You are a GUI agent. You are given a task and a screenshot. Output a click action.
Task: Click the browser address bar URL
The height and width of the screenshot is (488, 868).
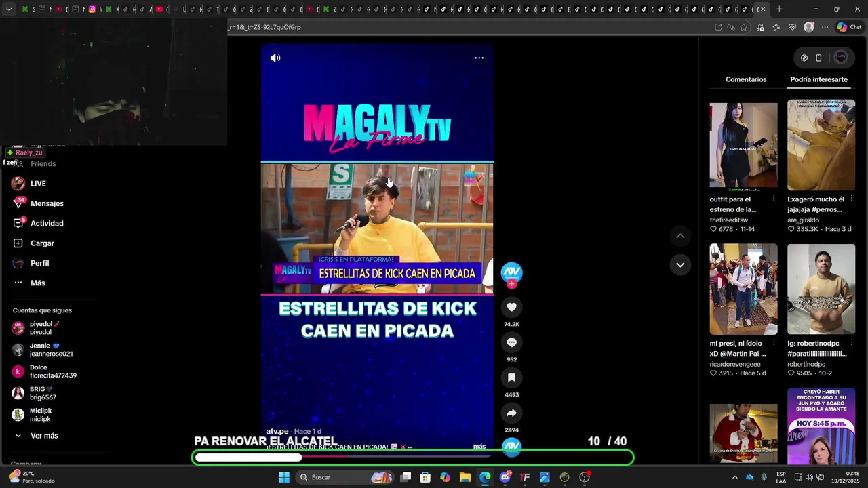[x=264, y=27]
